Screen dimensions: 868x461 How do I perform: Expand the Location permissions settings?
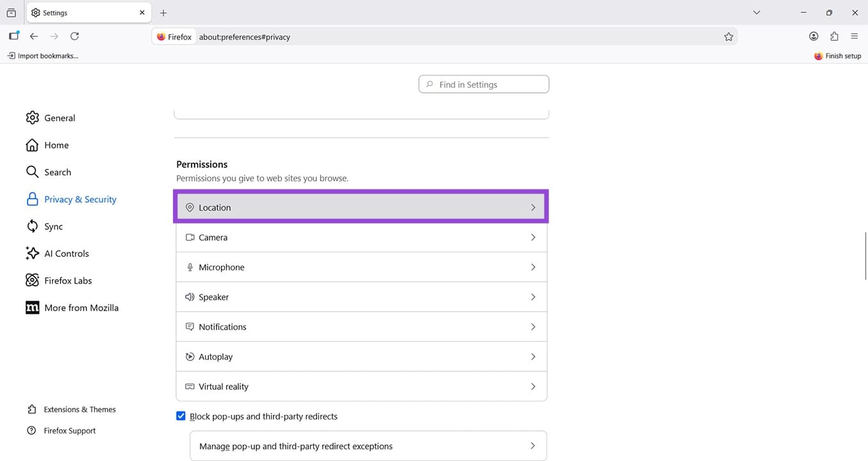coord(361,207)
